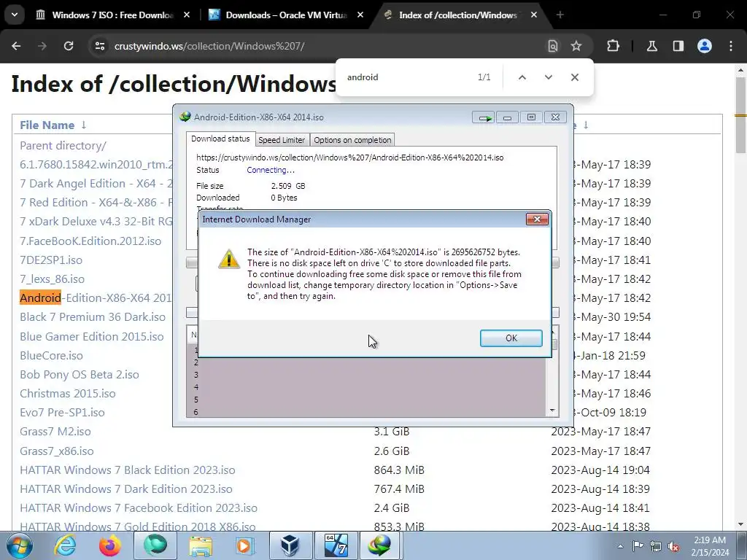The width and height of the screenshot is (747, 560).
Task: Open Chrome Labs flask icon
Action: pos(651,46)
